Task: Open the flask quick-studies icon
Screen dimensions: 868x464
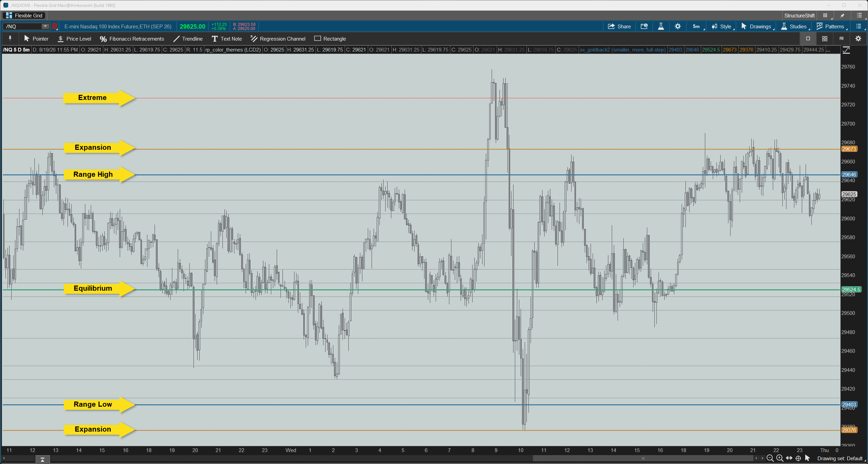Action: (661, 26)
